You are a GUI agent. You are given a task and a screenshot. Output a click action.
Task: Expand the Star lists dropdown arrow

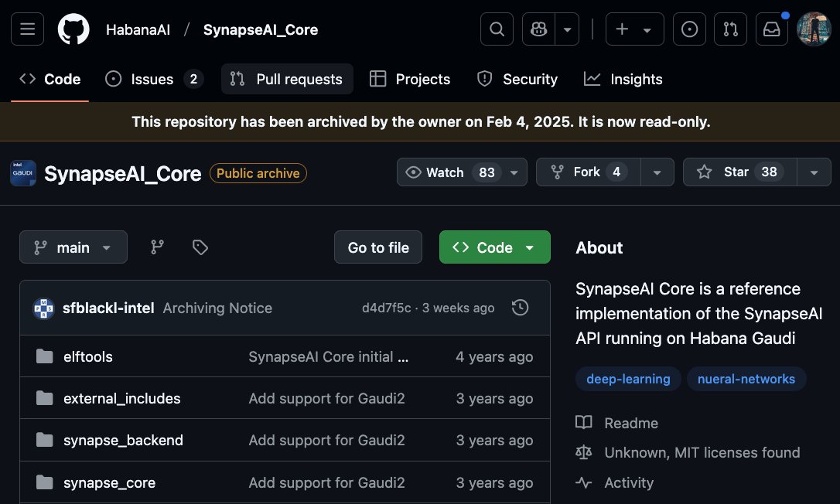(x=814, y=172)
